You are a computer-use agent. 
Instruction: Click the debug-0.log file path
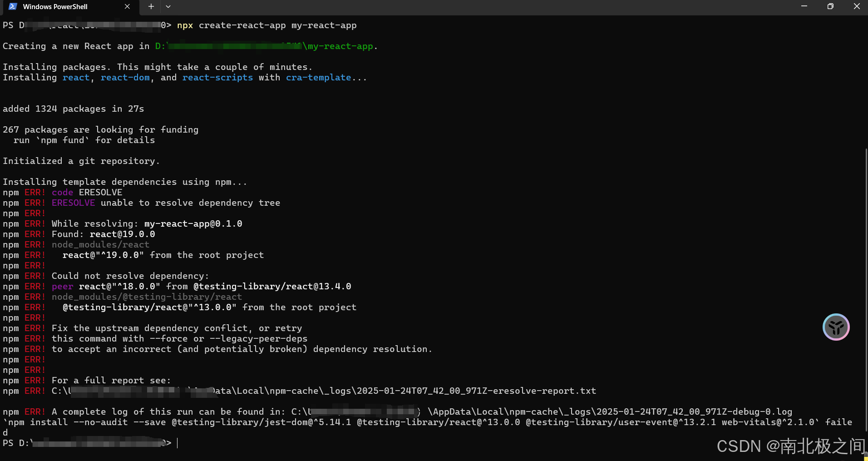(542, 412)
